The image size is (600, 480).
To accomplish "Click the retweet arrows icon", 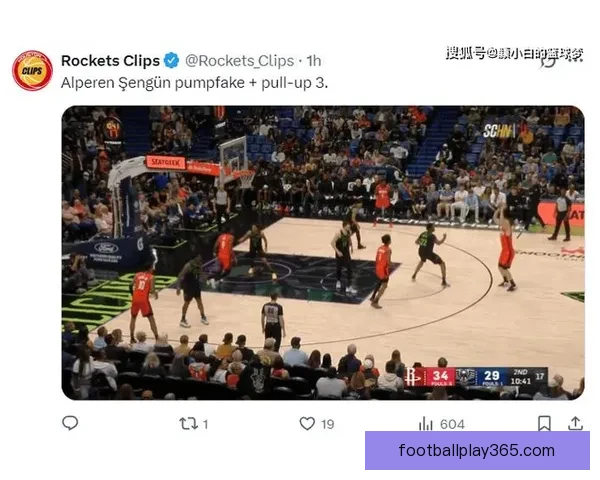I will [188, 424].
